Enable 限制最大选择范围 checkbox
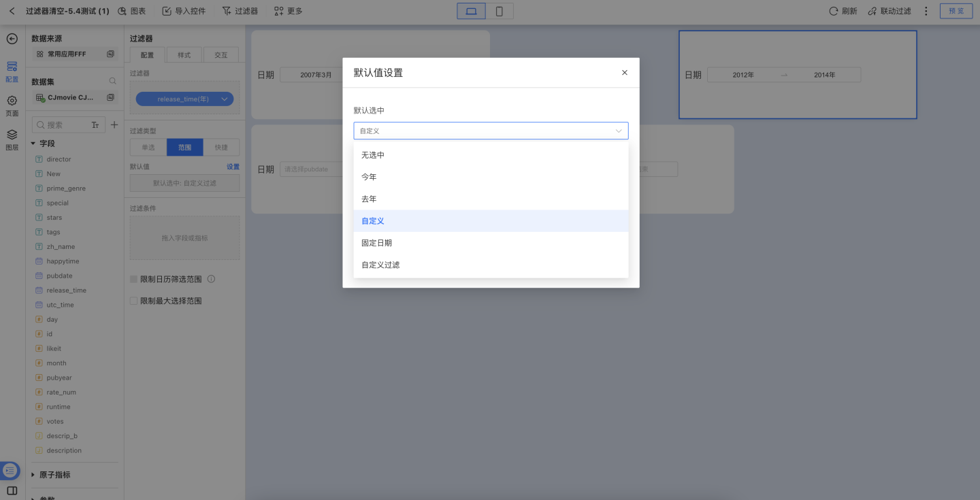 [134, 301]
